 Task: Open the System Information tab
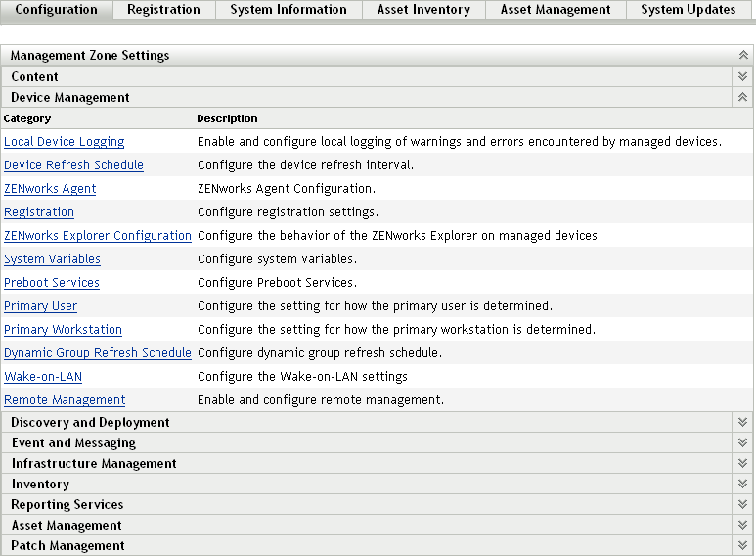pos(289,10)
